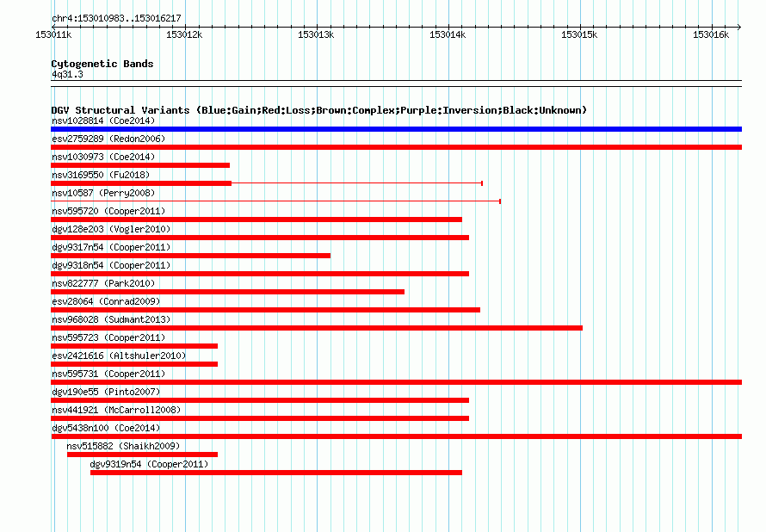Click the nsv968028 (Sudmant2013) label
This screenshot has height=532, width=766.
click(x=111, y=319)
